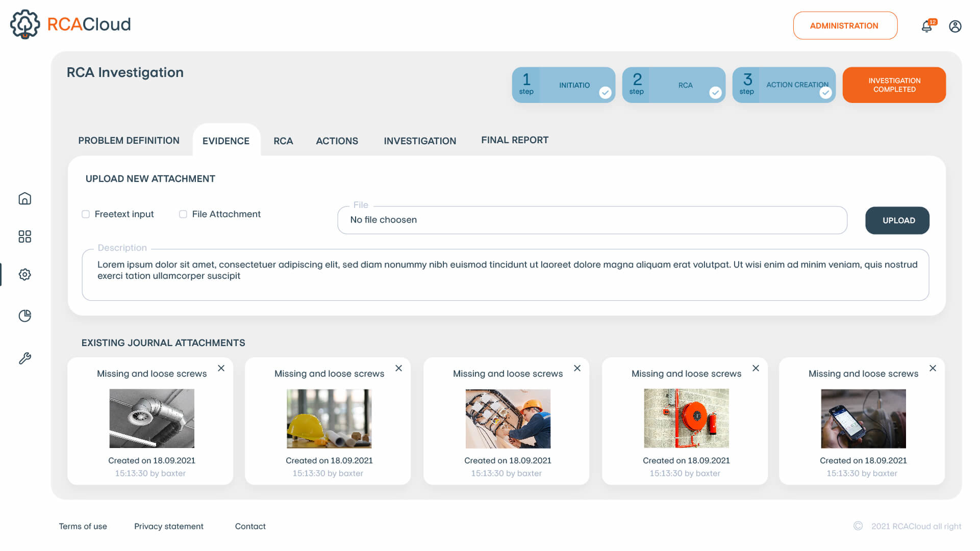Screen dimensions: 980x551
Task: Select the Evidence tab
Action: [x=226, y=141]
